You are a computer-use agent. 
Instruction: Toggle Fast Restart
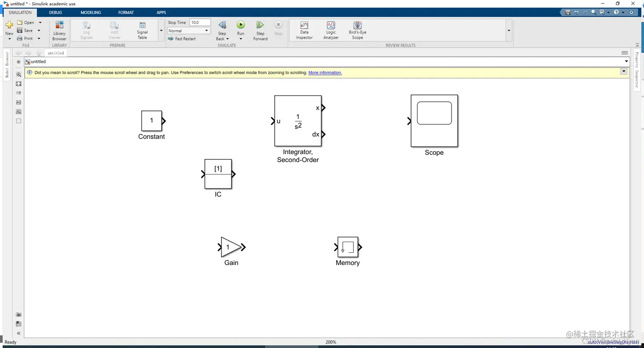coord(182,39)
